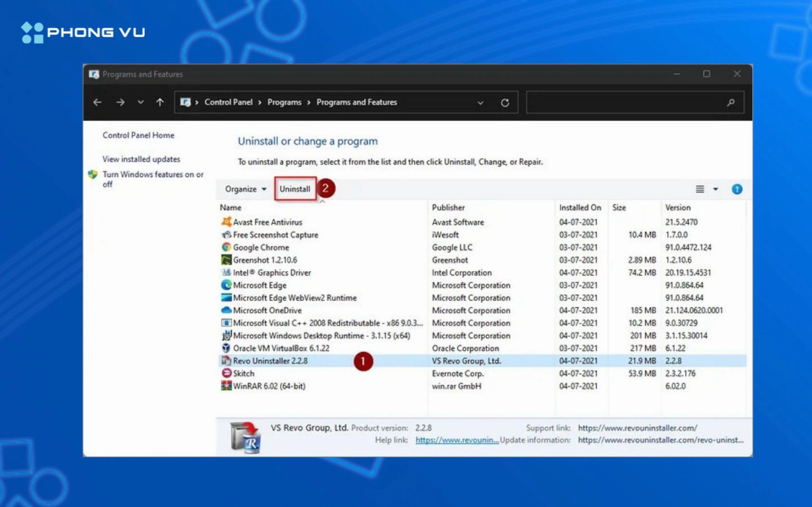
Task: Select the Avast Free Antivirus icon
Action: 226,222
